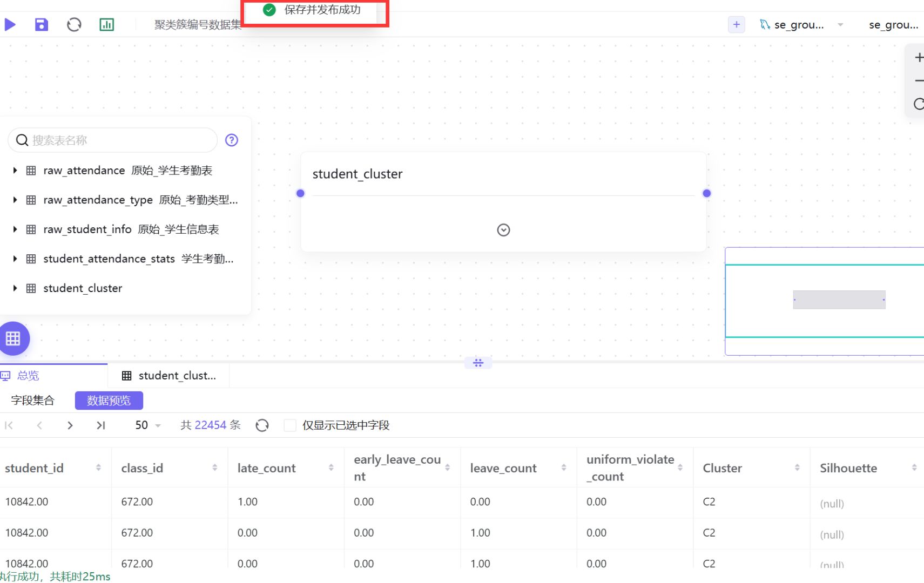Expand the student_cluster table node
924x583 pixels.
[x=15, y=288]
